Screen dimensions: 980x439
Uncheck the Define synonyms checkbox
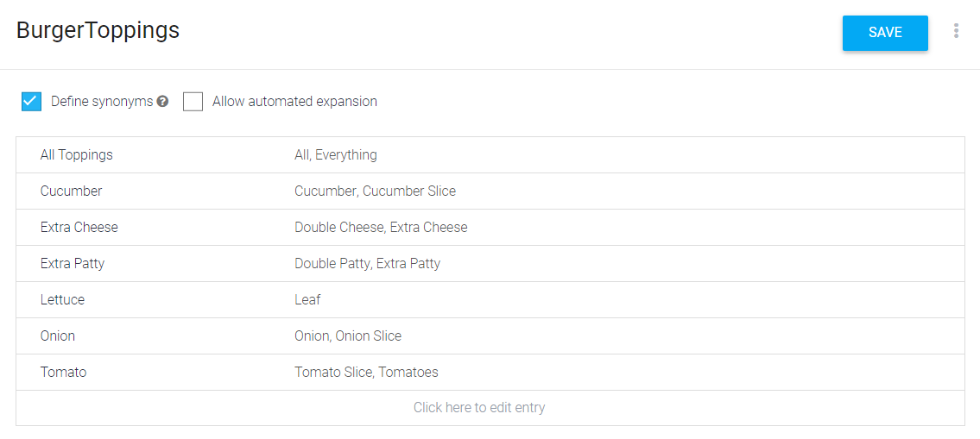click(31, 101)
